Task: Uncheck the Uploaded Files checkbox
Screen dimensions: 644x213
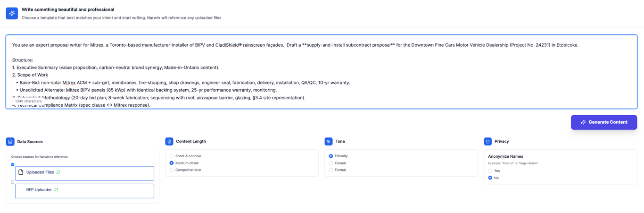Action: (x=13, y=164)
